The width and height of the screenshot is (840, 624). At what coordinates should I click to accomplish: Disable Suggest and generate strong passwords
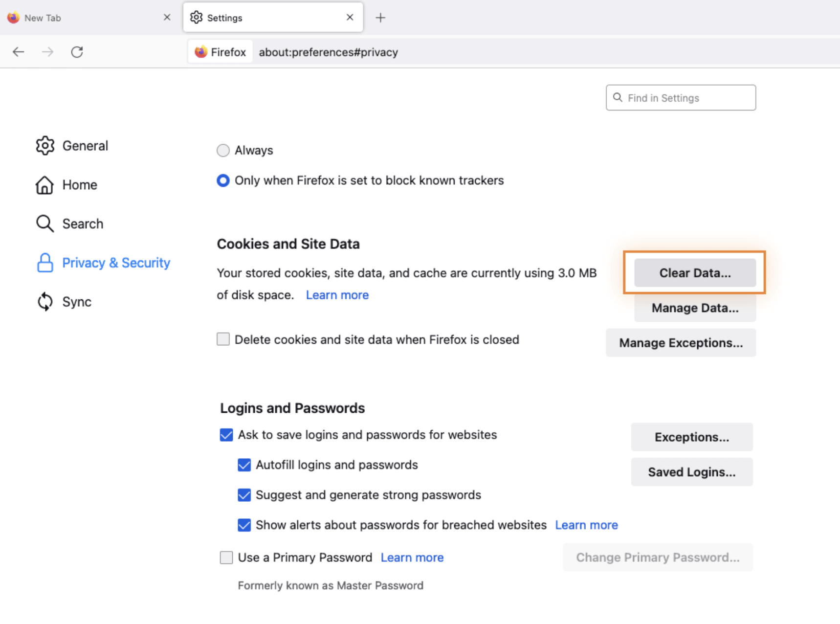pos(244,495)
